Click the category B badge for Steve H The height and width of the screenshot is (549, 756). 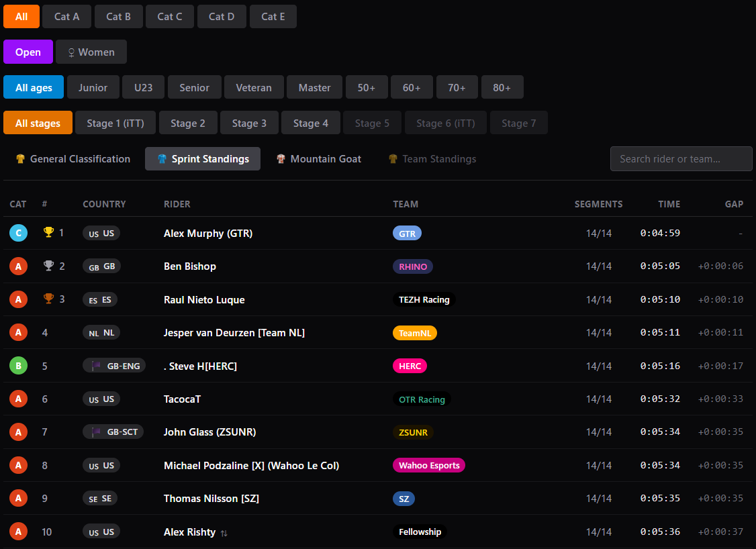pyautogui.click(x=18, y=366)
